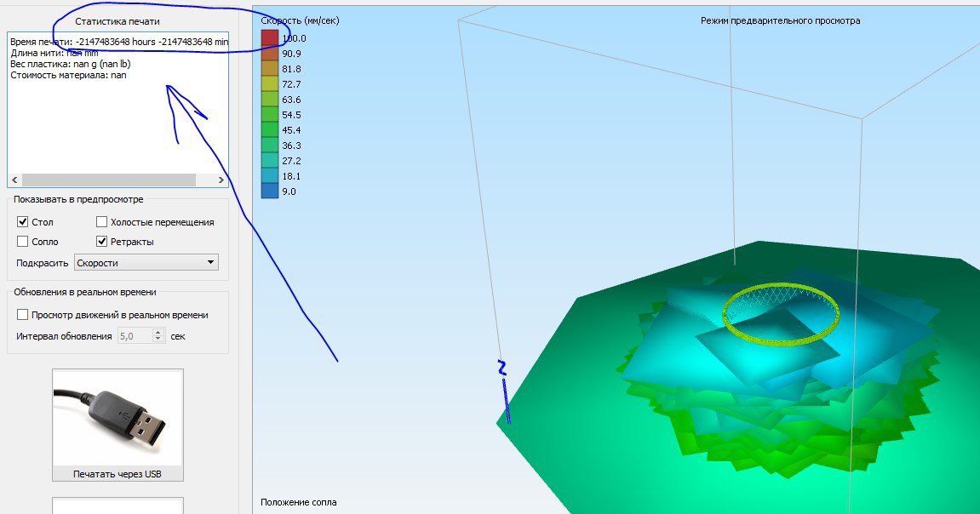The width and height of the screenshot is (980, 514).
Task: Click the red 100.0 speed swatch
Action: point(269,38)
